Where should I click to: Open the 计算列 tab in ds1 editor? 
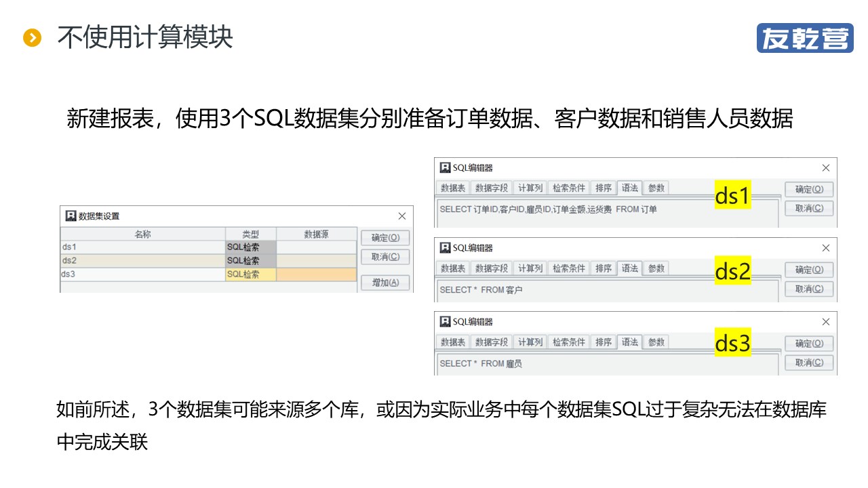[x=529, y=188]
